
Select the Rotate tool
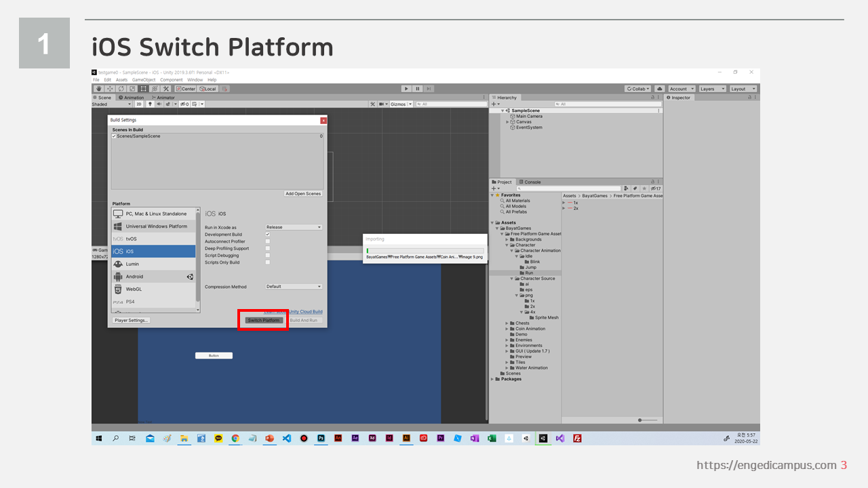(x=121, y=89)
